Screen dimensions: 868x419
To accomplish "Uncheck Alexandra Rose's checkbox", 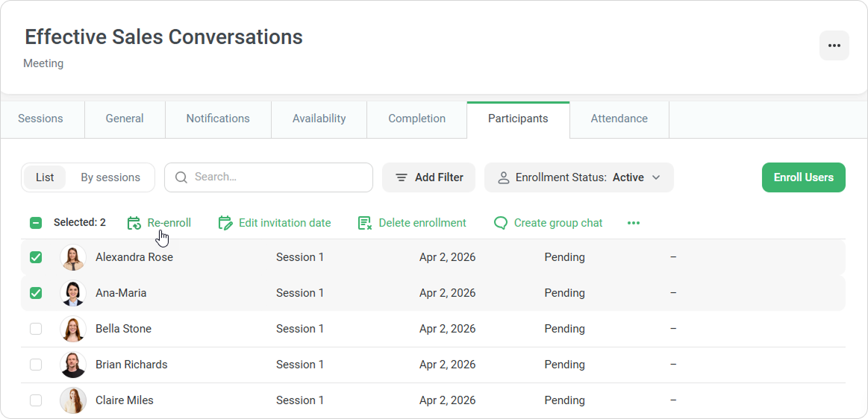I will [36, 257].
